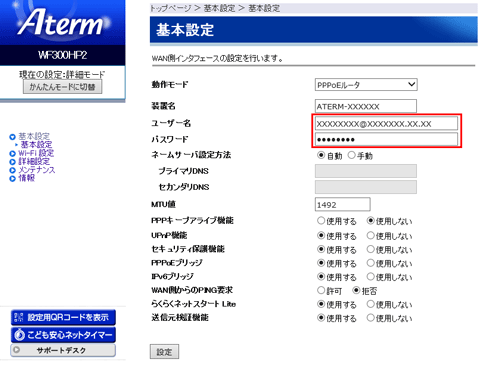Image resolution: width=500 pixels, height=367 pixels.
Task: Click the circle bullet beside 情報
Action: pyautogui.click(x=12, y=179)
